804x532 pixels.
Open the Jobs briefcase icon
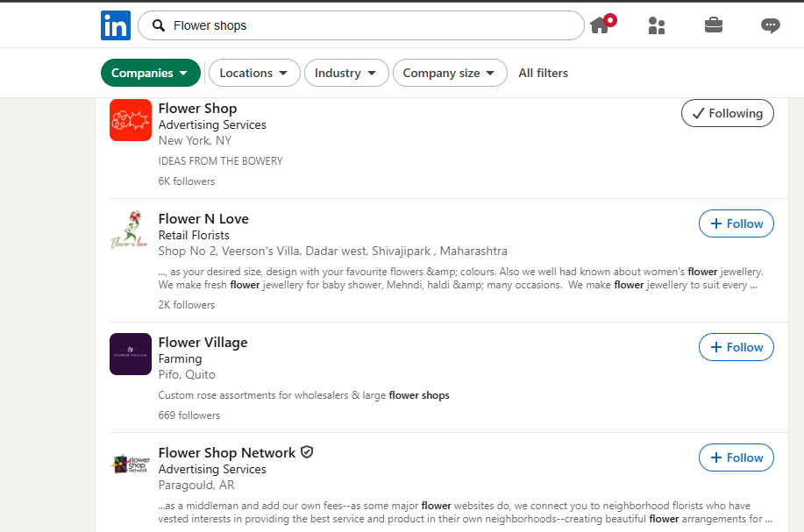point(713,25)
